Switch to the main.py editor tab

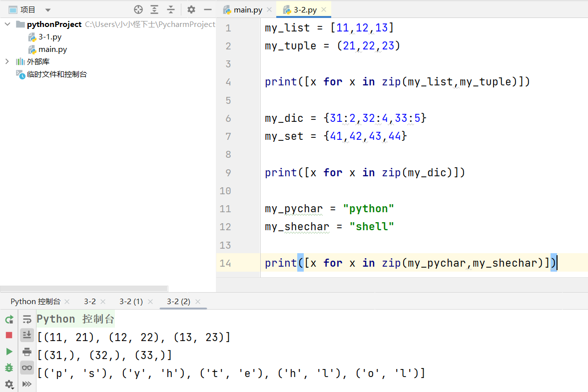245,9
